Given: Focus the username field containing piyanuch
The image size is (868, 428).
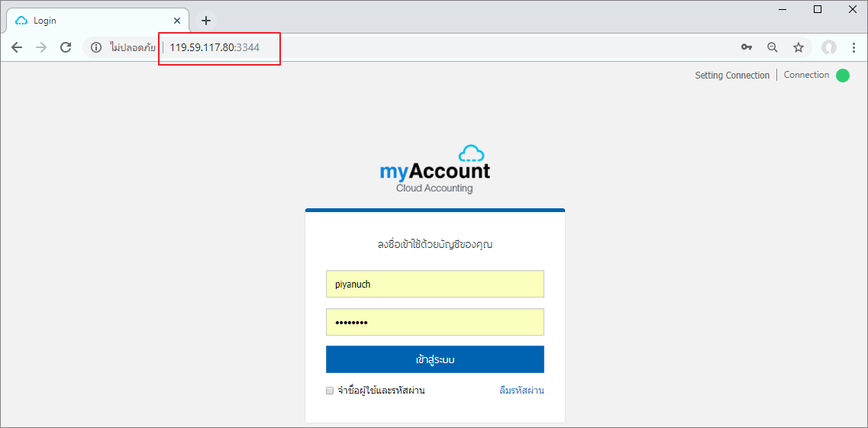Looking at the screenshot, I should [435, 284].
